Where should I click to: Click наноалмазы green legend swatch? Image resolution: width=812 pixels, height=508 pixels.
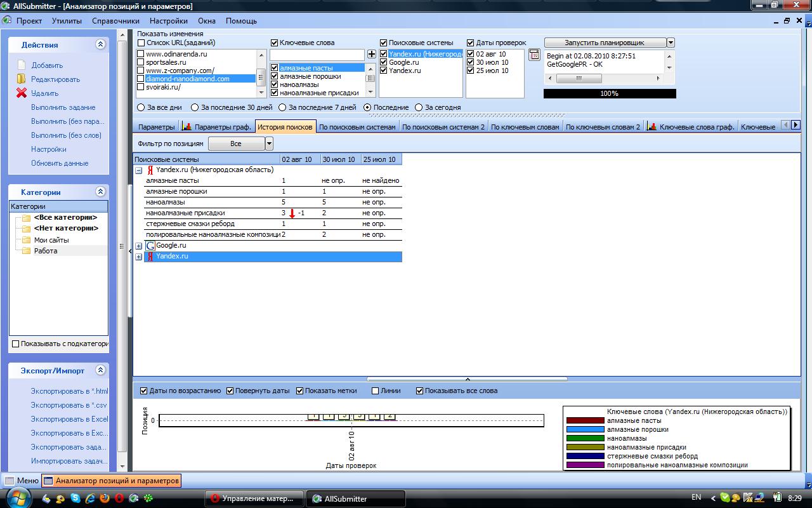(x=585, y=438)
